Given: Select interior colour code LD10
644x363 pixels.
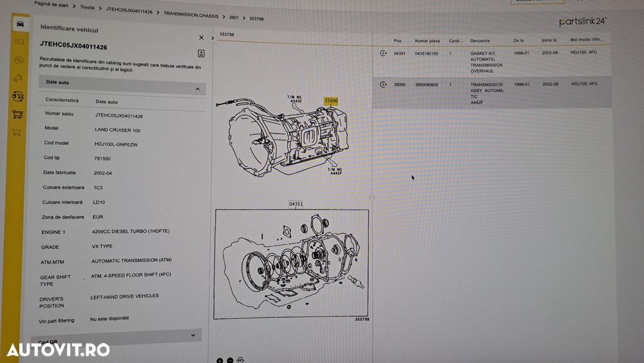Looking at the screenshot, I should [x=99, y=202].
